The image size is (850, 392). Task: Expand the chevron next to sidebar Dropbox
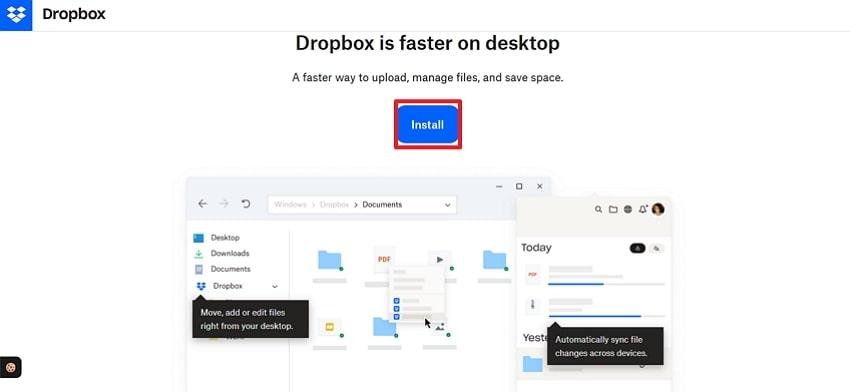tap(274, 286)
